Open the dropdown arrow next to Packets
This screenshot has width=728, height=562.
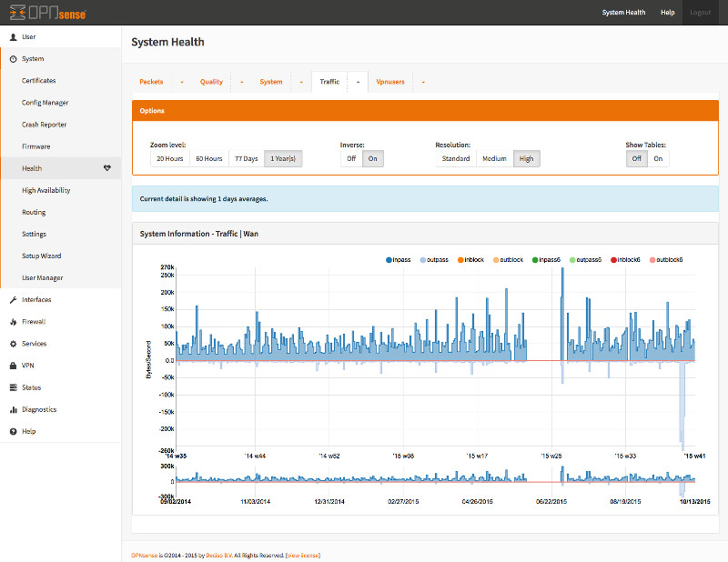pos(181,82)
